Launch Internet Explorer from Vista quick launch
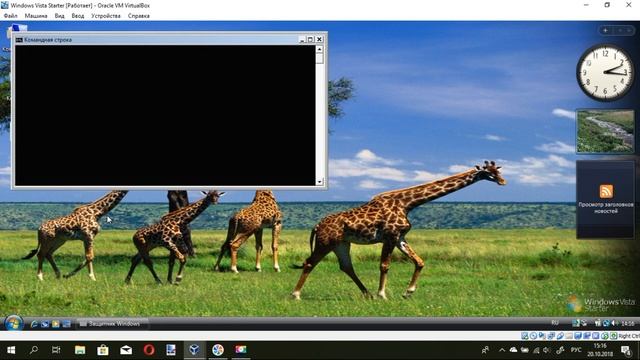Image resolution: width=640 pixels, height=360 pixels. (34, 324)
